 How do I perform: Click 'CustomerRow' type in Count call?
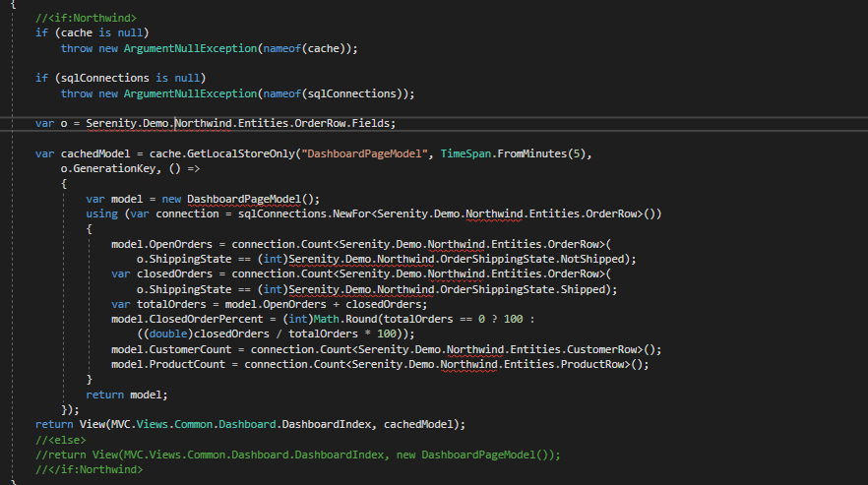(601, 350)
